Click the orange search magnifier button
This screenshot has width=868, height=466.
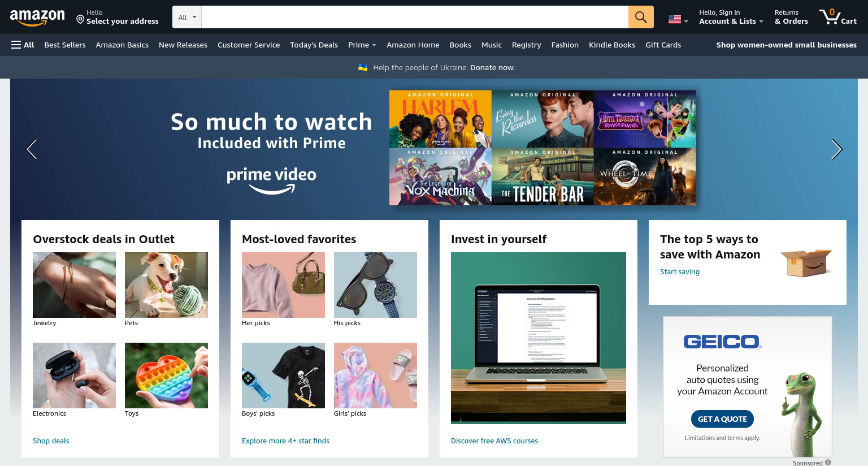click(641, 17)
